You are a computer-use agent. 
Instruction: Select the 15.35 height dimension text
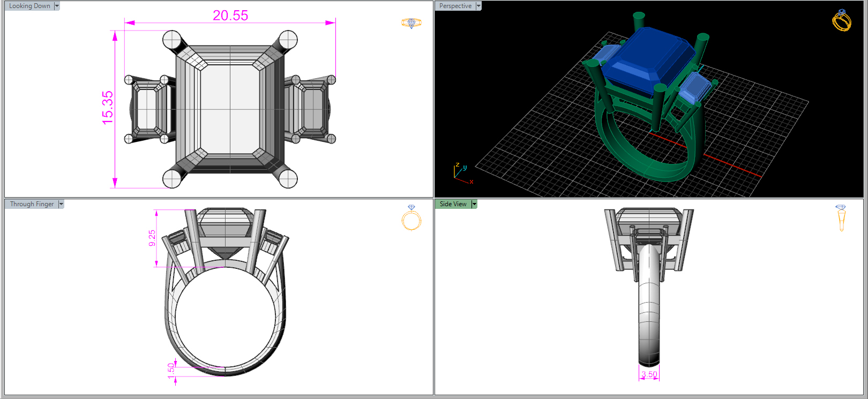point(108,108)
